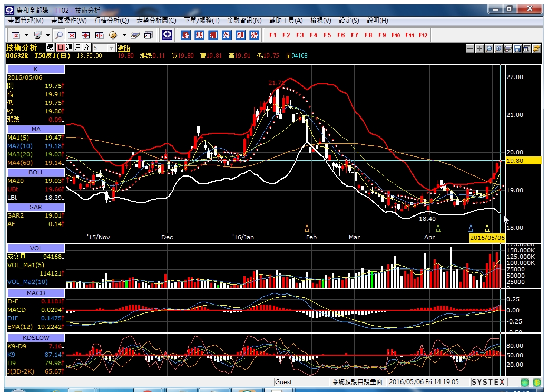Open the 金融資訊(N) menu

pyautogui.click(x=244, y=21)
